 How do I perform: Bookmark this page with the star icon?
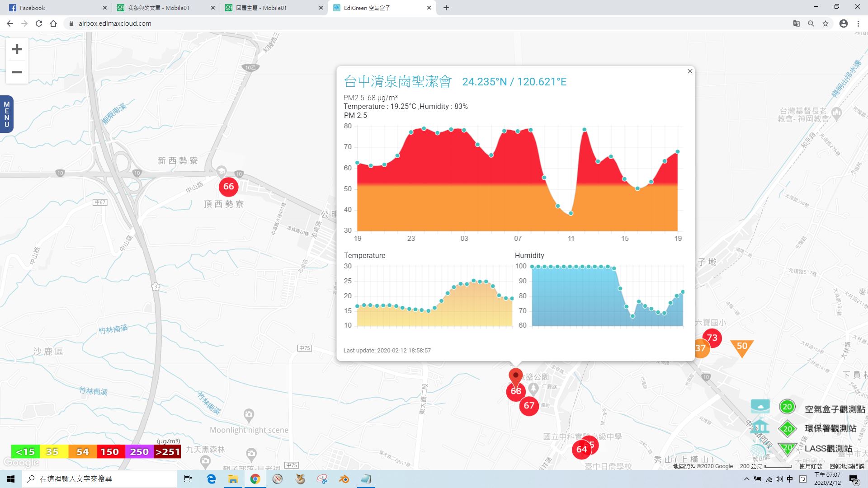[826, 23]
